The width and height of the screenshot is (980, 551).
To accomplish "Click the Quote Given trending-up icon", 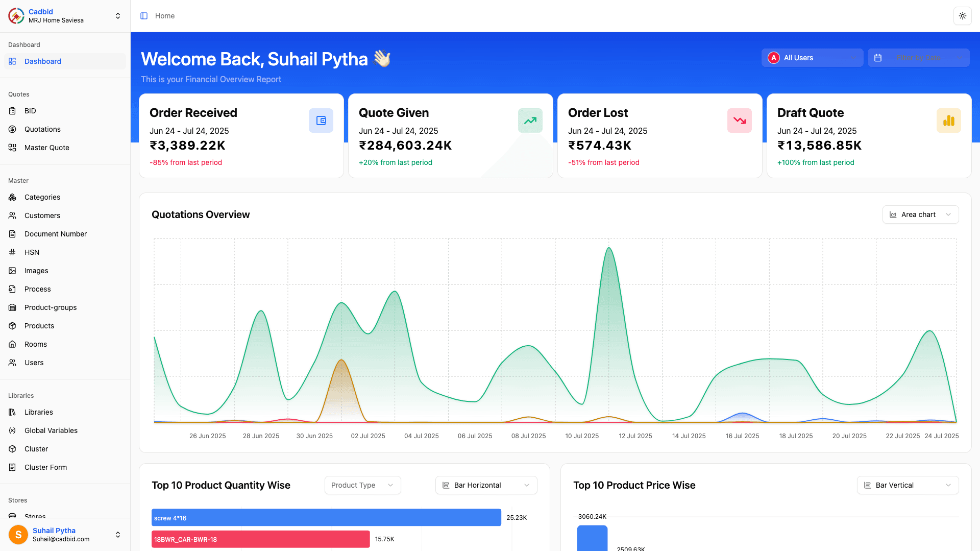I will coord(530,121).
